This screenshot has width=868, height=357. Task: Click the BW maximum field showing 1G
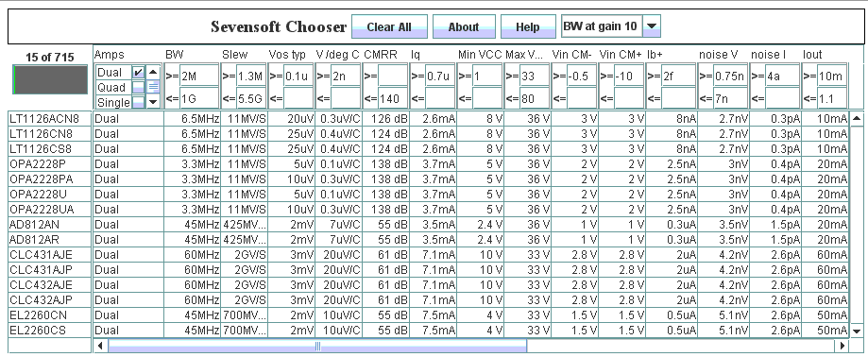pos(200,99)
